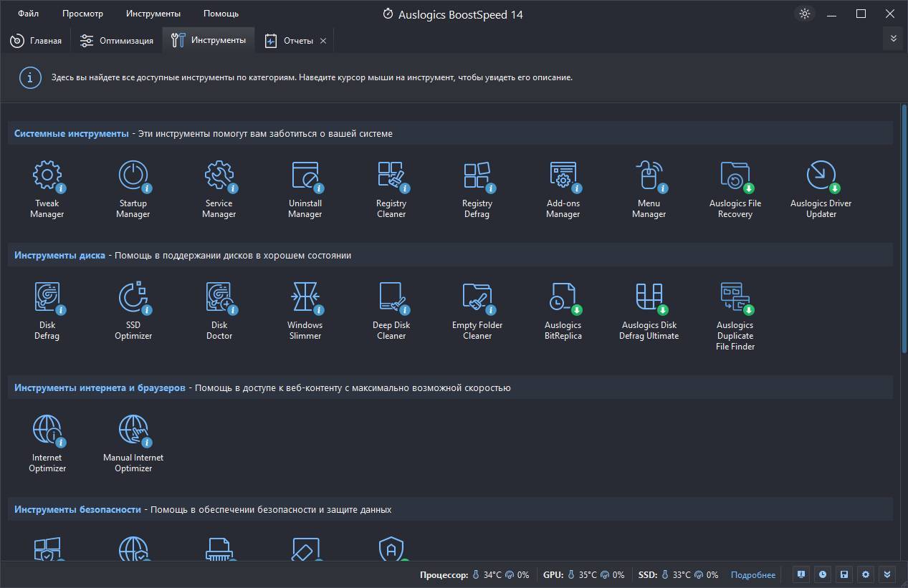This screenshot has width=908, height=588.
Task: Open the Deep Disk Cleaner tool
Action: point(391,310)
